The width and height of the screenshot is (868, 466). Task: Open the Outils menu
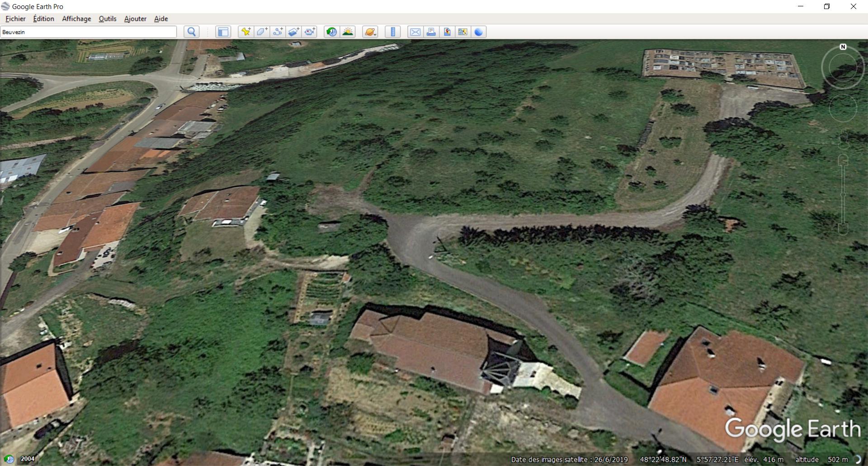108,19
